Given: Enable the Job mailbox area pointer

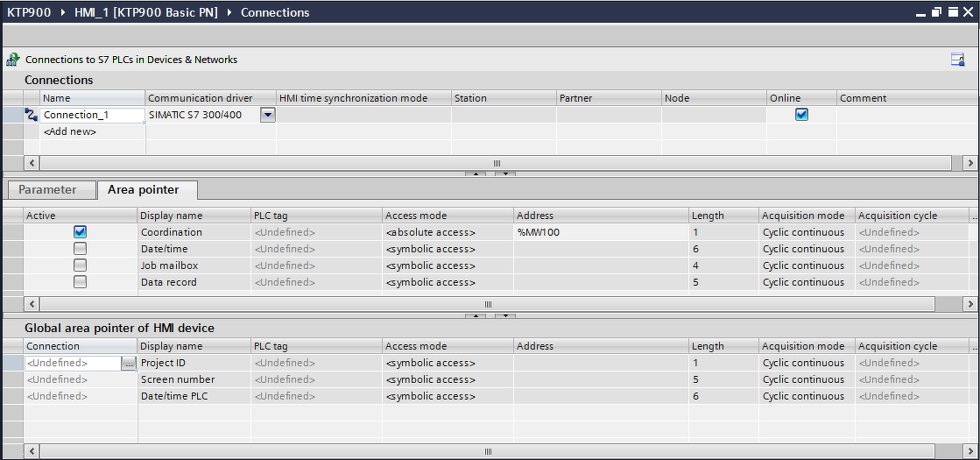Looking at the screenshot, I should (81, 265).
